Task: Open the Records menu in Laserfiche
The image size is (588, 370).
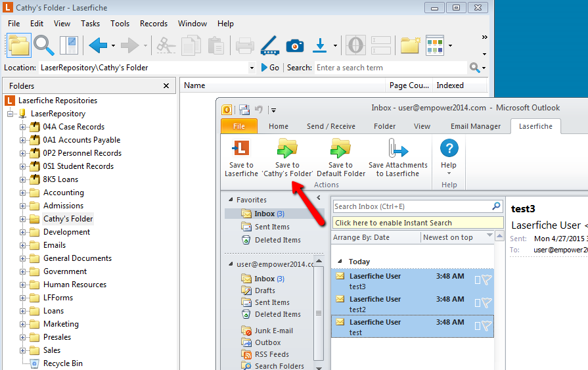Action: [154, 24]
